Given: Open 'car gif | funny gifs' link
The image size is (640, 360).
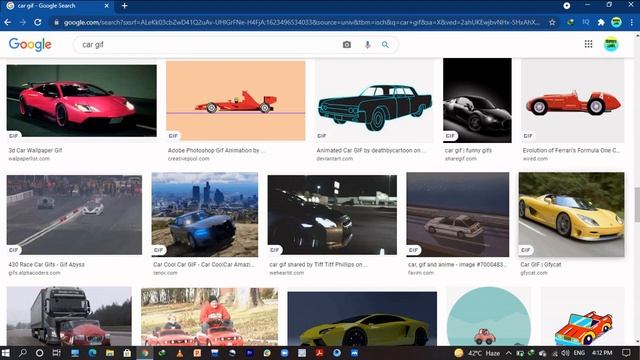Looking at the screenshot, I should coord(468,150).
